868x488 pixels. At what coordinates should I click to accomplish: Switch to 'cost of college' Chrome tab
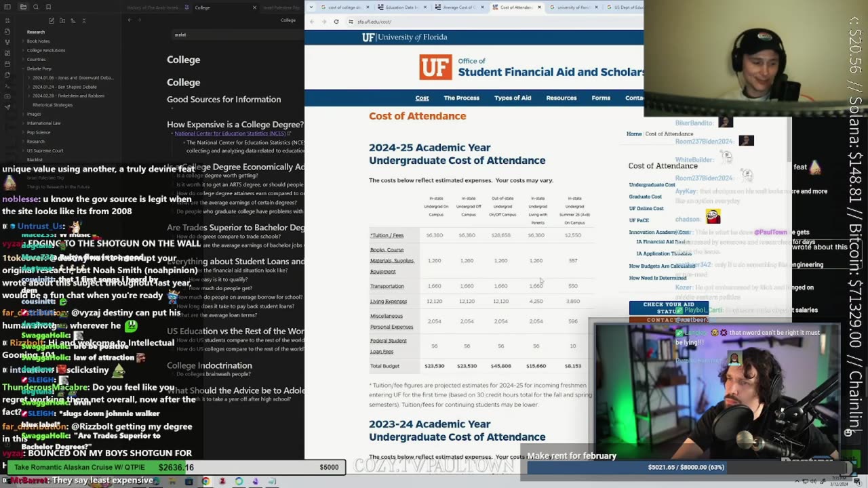pyautogui.click(x=345, y=7)
